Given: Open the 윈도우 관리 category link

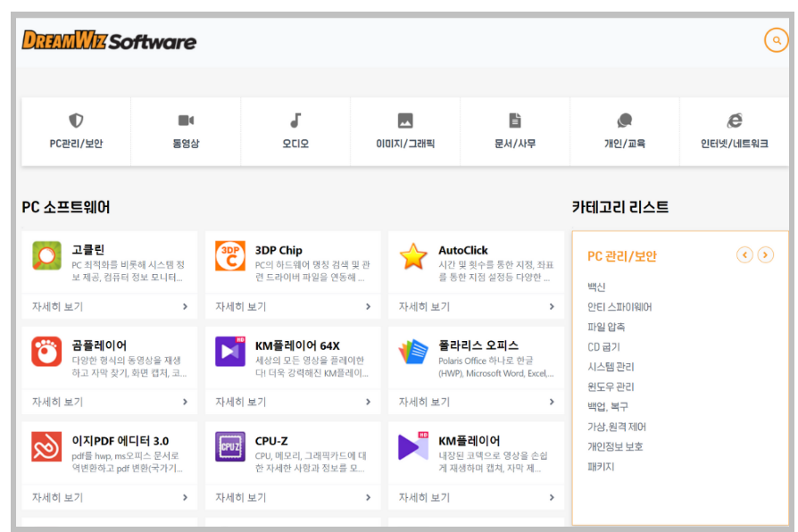Looking at the screenshot, I should tap(611, 387).
